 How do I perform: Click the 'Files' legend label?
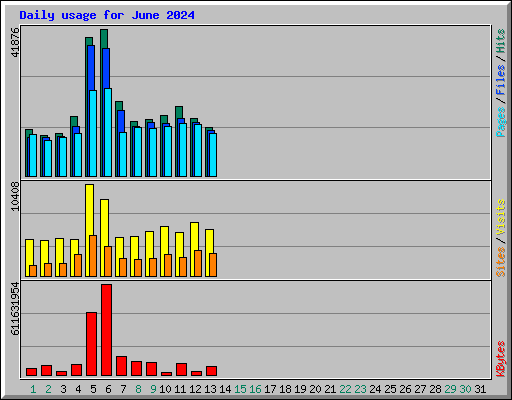click(x=501, y=80)
